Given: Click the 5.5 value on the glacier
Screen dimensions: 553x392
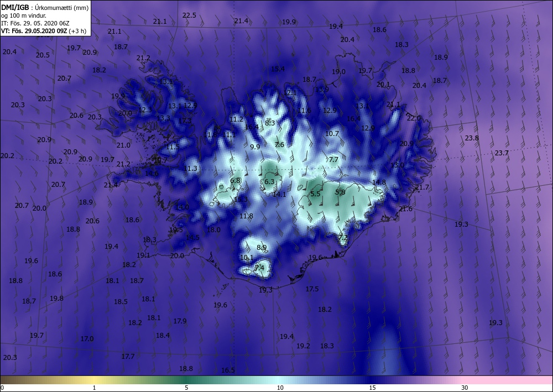Looking at the screenshot, I should tap(315, 194).
